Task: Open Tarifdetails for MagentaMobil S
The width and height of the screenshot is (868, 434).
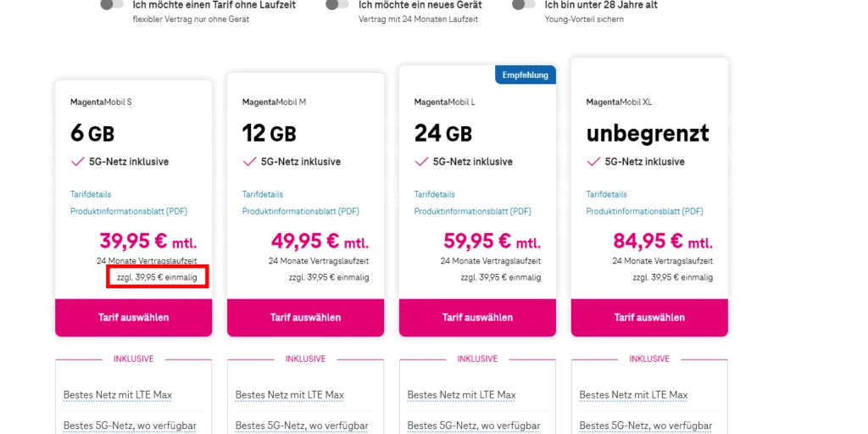Action: click(91, 194)
